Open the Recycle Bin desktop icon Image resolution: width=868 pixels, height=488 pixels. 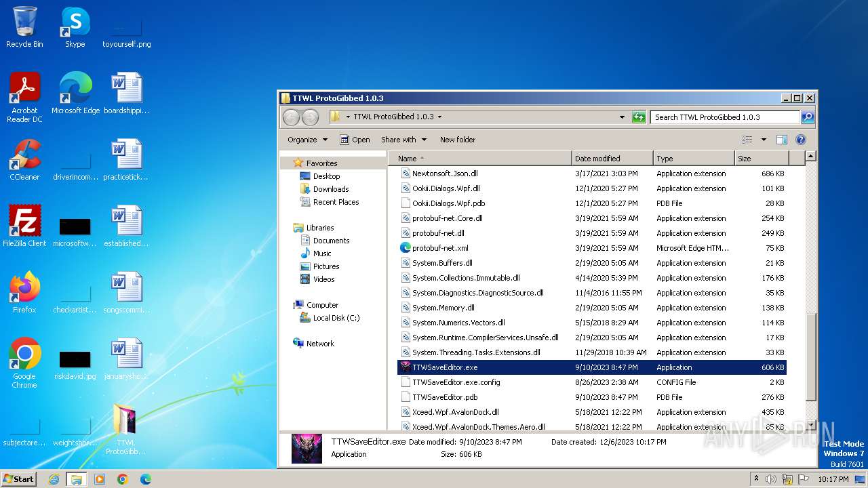point(24,27)
